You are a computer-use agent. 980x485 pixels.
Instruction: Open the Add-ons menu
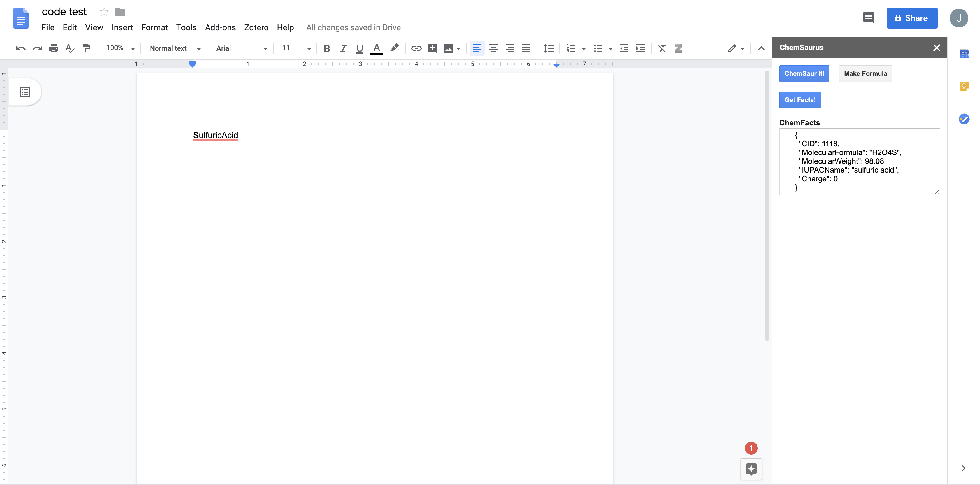[220, 27]
